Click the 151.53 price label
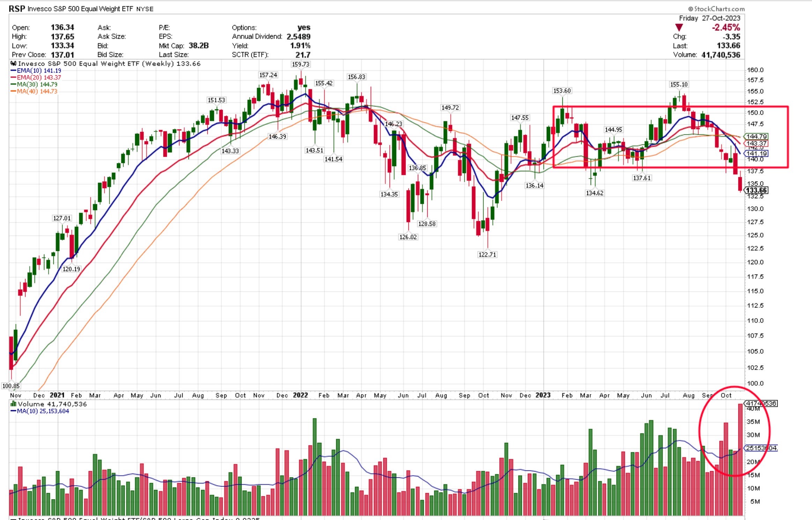The height and width of the screenshot is (520, 812). click(x=216, y=100)
